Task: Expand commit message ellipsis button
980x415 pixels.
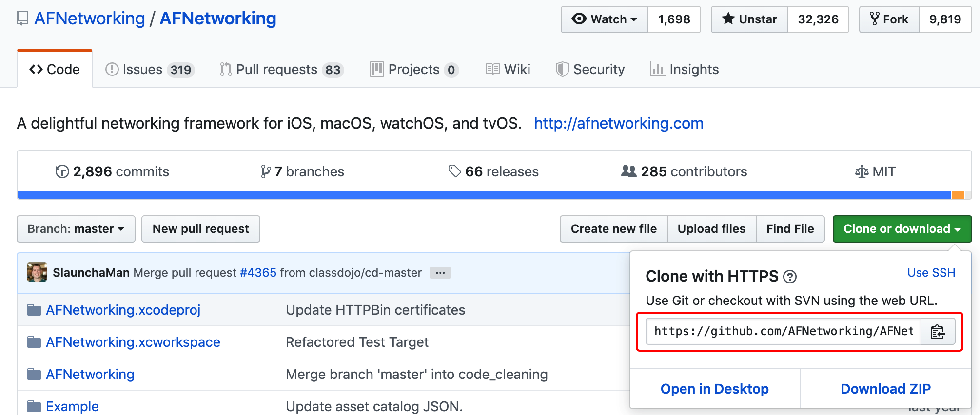Action: click(440, 273)
